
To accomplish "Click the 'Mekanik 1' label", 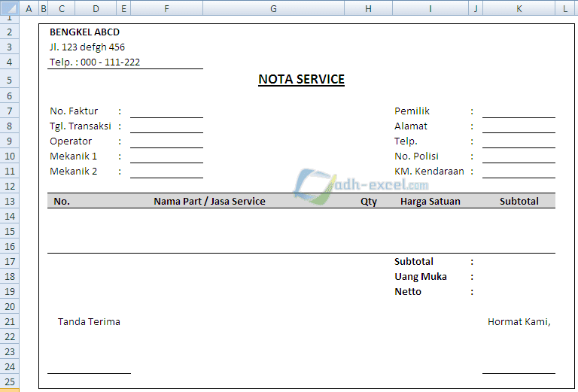I will 73,156.
